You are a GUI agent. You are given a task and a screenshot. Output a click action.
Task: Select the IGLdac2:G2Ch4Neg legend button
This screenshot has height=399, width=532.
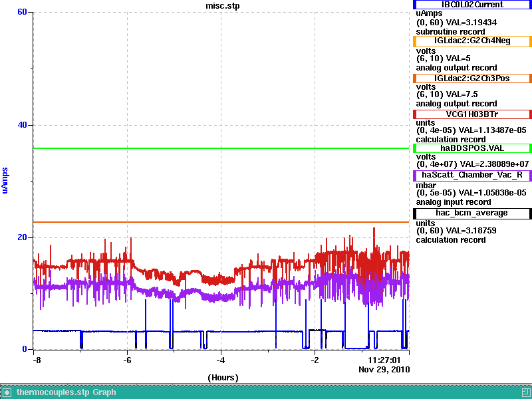coord(472,41)
